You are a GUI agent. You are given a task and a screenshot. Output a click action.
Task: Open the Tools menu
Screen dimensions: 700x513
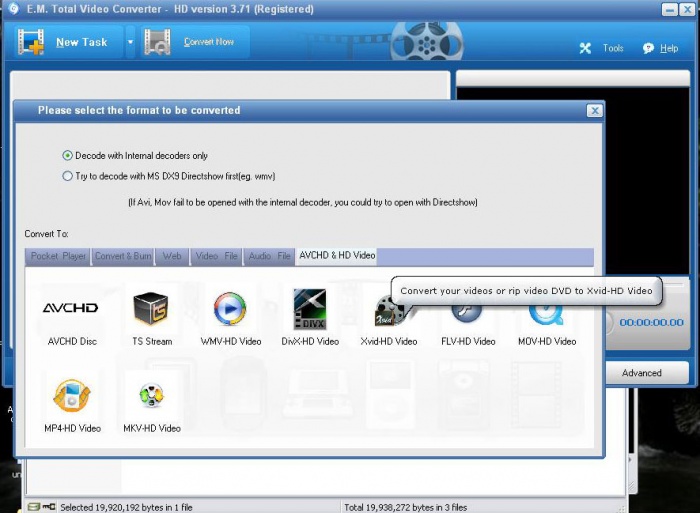613,48
